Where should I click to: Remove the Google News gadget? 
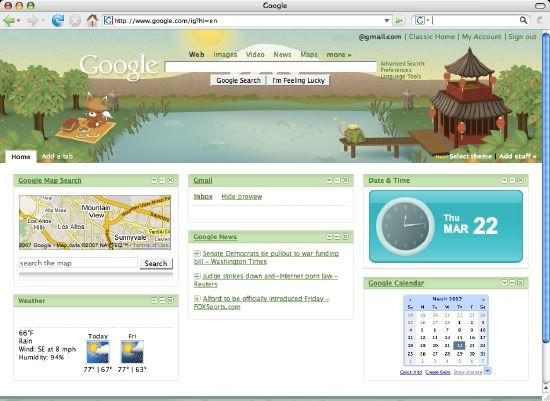[345, 237]
